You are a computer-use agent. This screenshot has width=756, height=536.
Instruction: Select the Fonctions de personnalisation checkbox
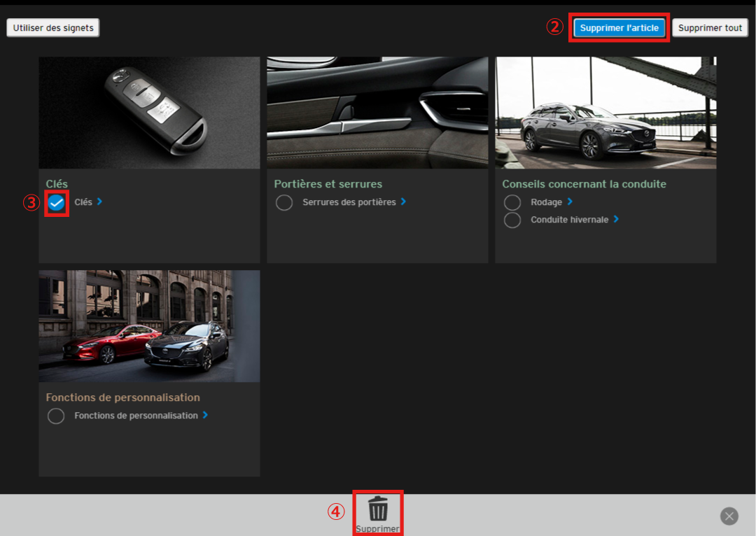pyautogui.click(x=56, y=416)
